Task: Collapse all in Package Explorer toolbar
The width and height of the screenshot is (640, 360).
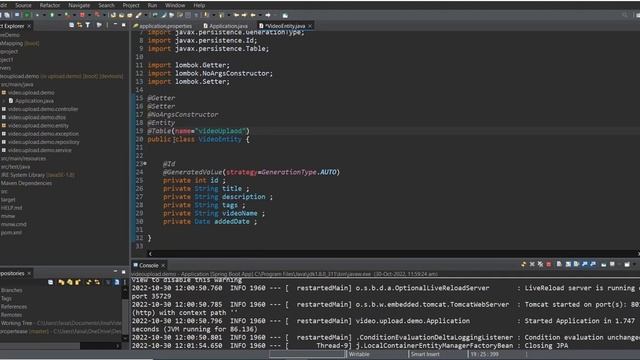Action: (x=71, y=25)
